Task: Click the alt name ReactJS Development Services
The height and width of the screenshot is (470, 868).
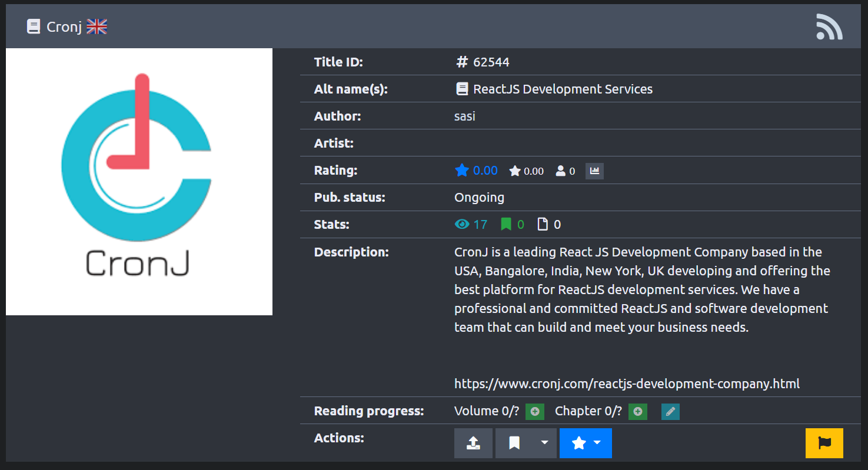Action: click(563, 89)
